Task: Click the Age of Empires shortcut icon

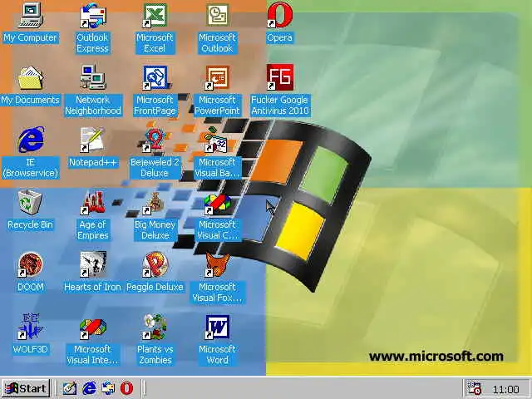Action: pos(92,203)
